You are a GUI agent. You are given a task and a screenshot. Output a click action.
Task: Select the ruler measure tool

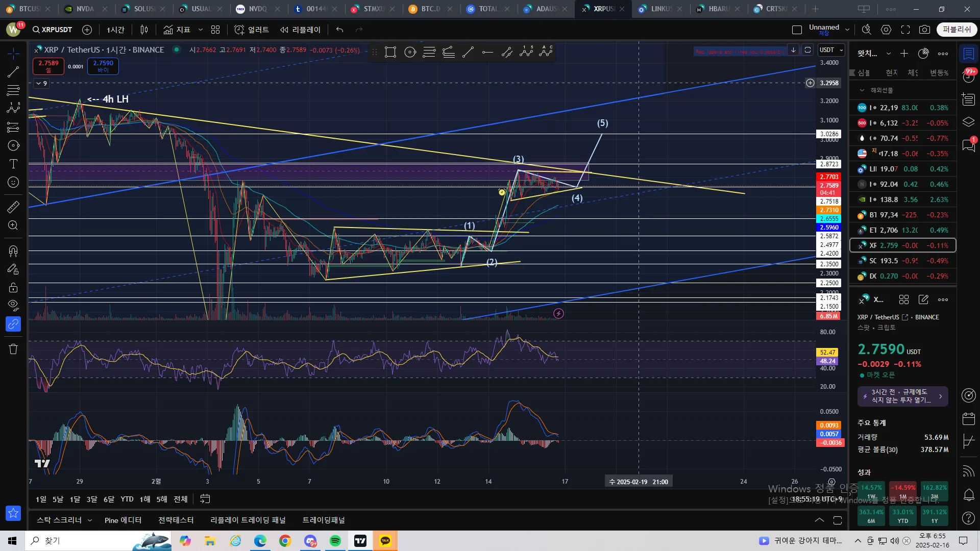[13, 207]
